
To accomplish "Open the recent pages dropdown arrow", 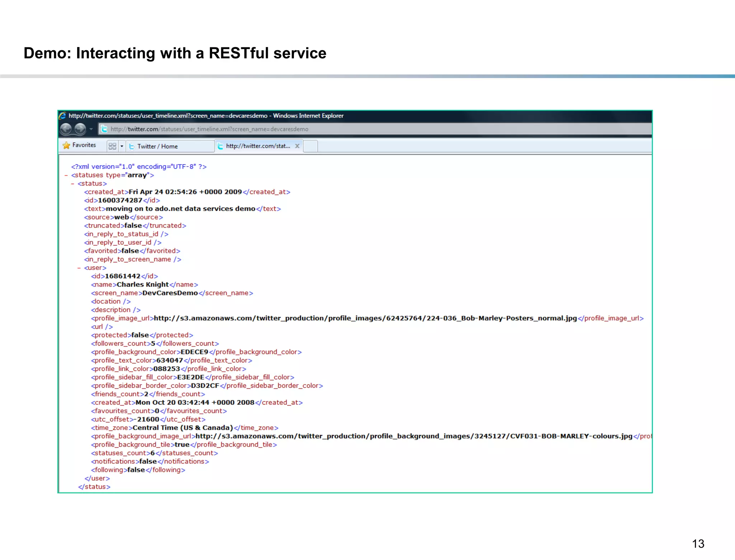I will [91, 129].
